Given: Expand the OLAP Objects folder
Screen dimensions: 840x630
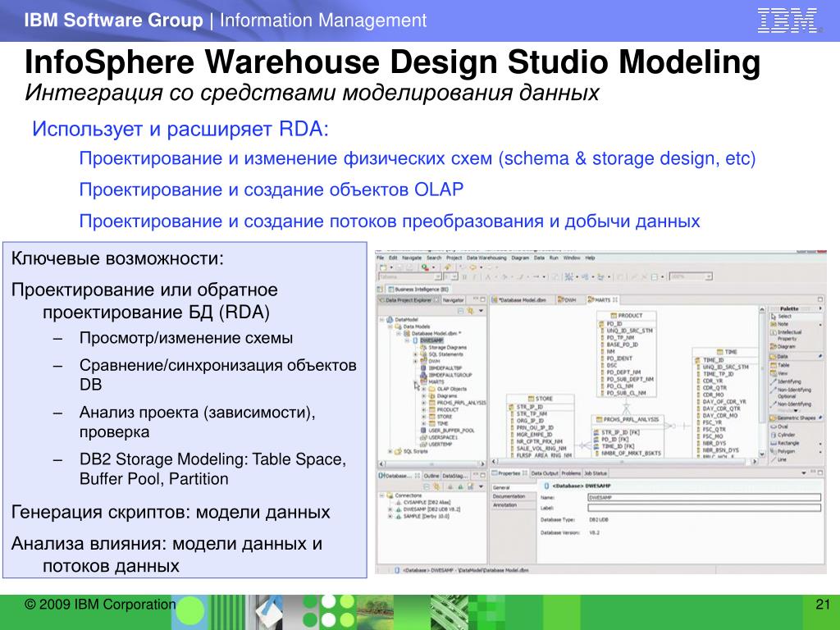Looking at the screenshot, I should [424, 389].
